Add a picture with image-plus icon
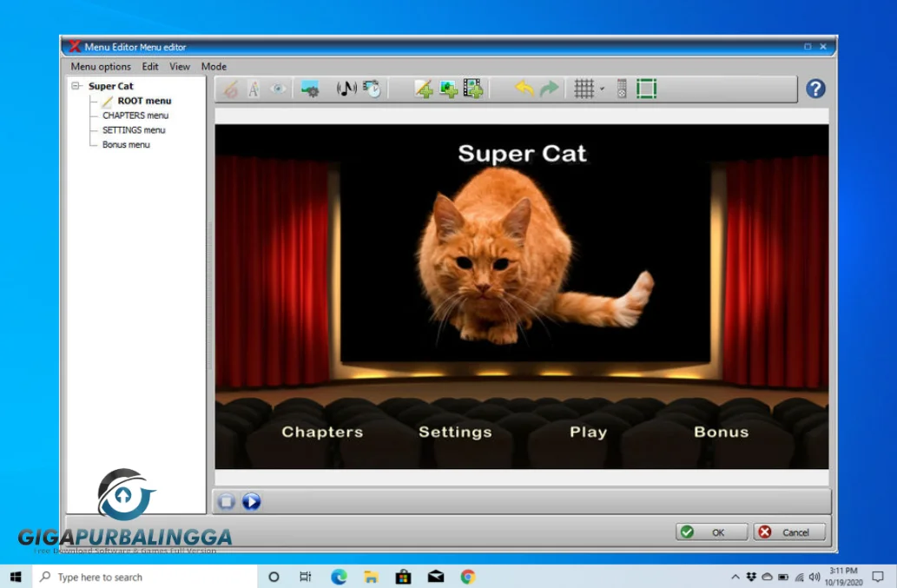Image resolution: width=897 pixels, height=588 pixels. (448, 89)
